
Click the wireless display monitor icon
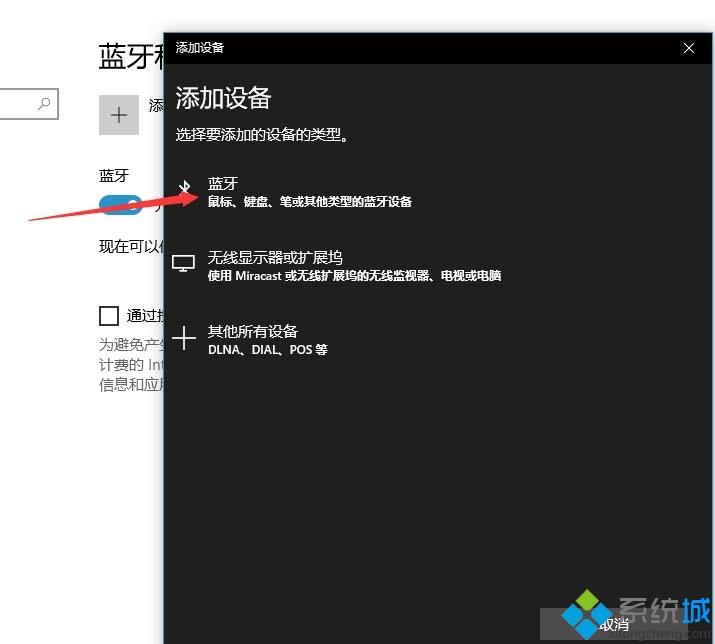[183, 263]
